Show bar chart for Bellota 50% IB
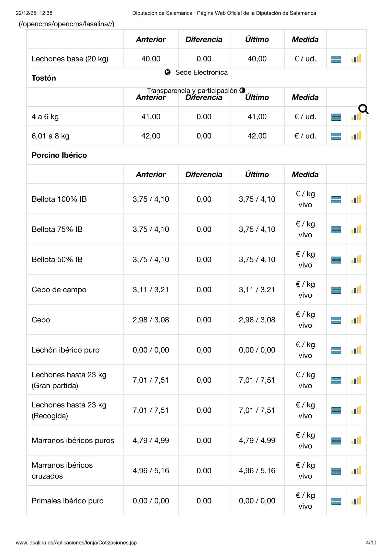This screenshot has height=555, width=392. [356, 260]
